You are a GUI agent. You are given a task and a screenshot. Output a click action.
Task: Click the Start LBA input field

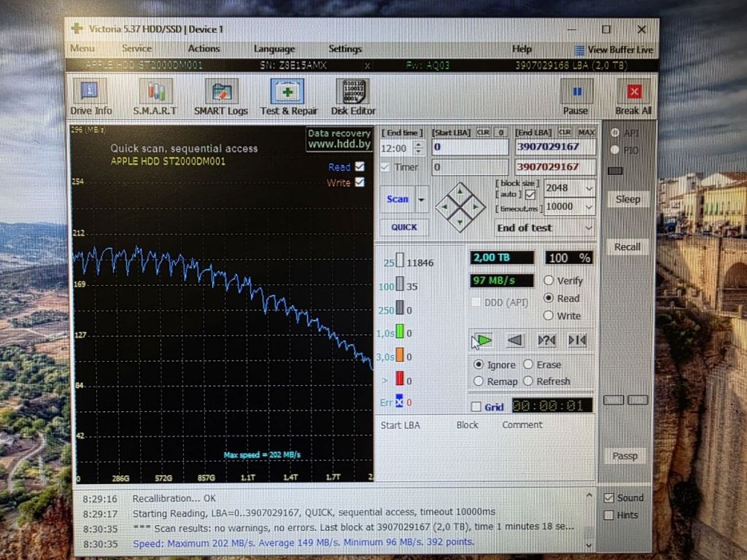(470, 147)
